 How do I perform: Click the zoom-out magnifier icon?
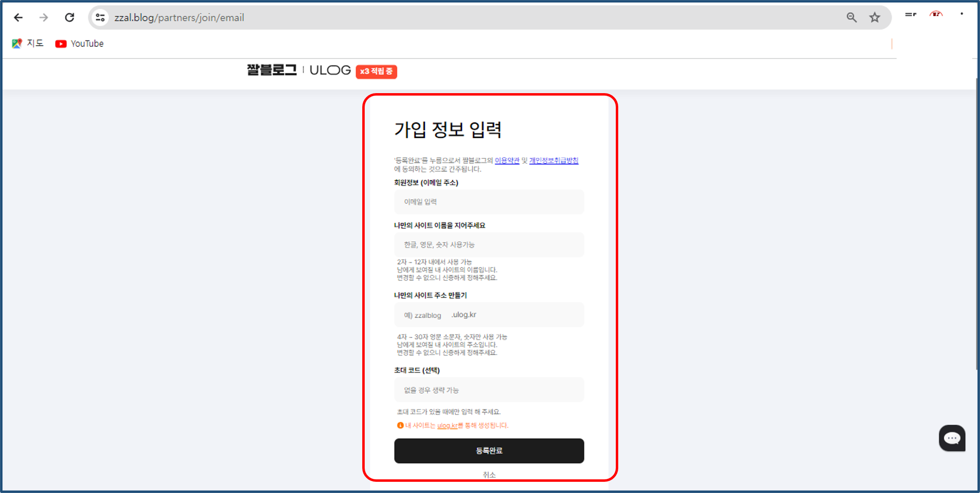(851, 18)
